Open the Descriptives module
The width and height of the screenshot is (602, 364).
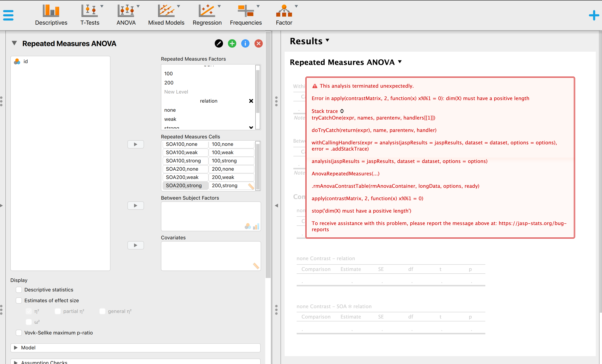coord(51,15)
